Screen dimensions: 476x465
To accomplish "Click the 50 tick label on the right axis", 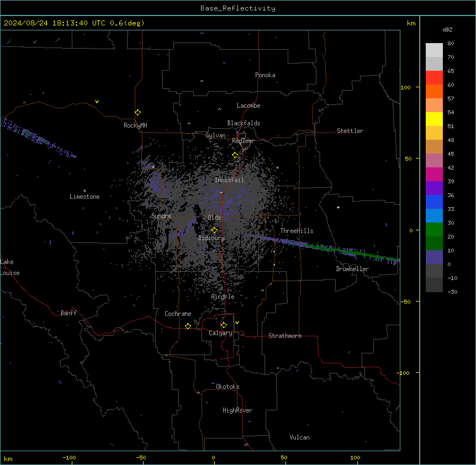I will [408, 158].
